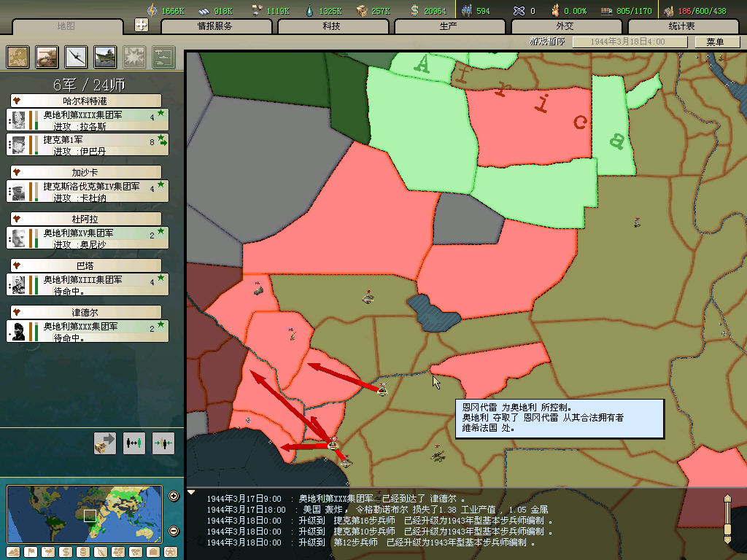Toggle the political flag map mode
Image resolution: width=747 pixels, height=560 pixels.
(x=31, y=551)
